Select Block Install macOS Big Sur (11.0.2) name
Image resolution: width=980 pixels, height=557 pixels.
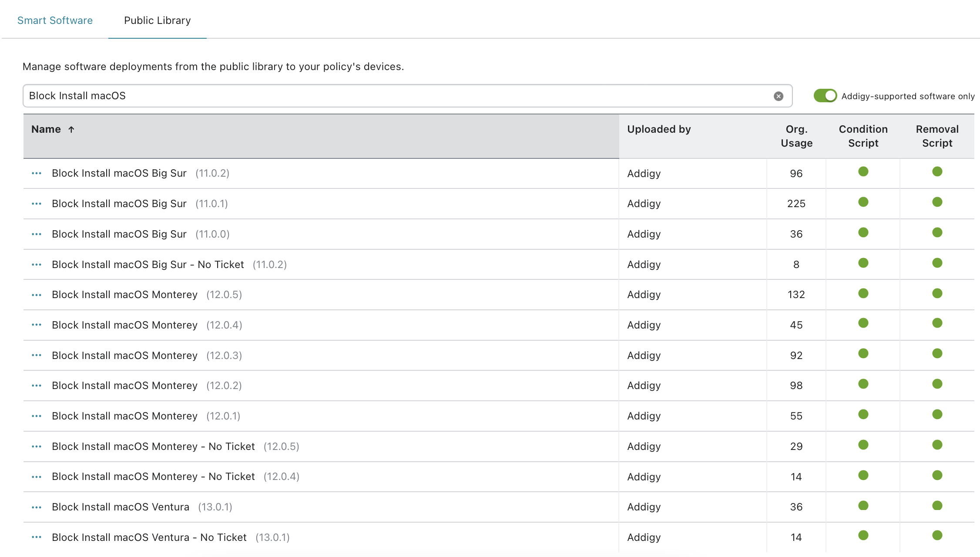click(119, 173)
